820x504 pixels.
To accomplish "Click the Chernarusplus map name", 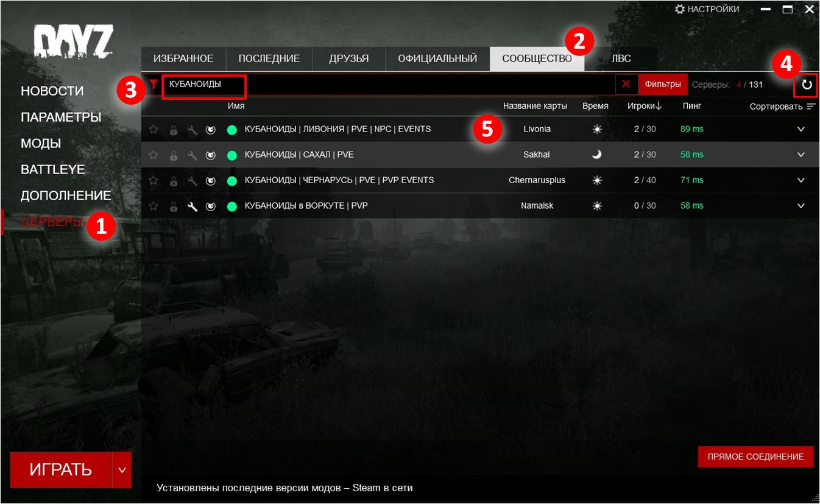I will [x=537, y=180].
